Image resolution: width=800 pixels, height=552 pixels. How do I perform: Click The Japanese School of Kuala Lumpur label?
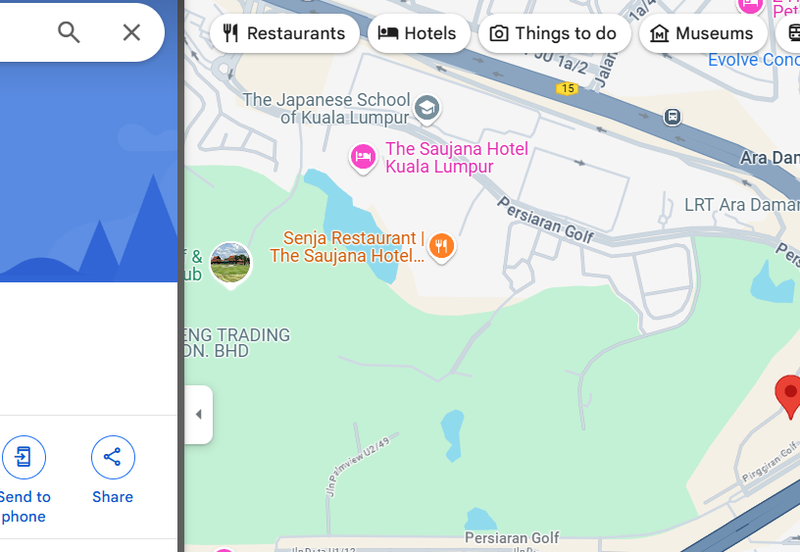[x=326, y=109]
